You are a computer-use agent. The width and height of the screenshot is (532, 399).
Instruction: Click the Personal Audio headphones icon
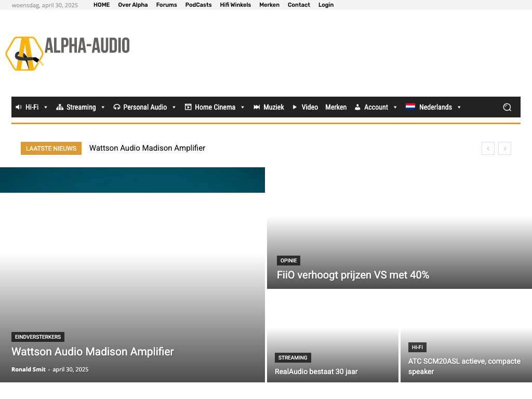click(x=117, y=107)
